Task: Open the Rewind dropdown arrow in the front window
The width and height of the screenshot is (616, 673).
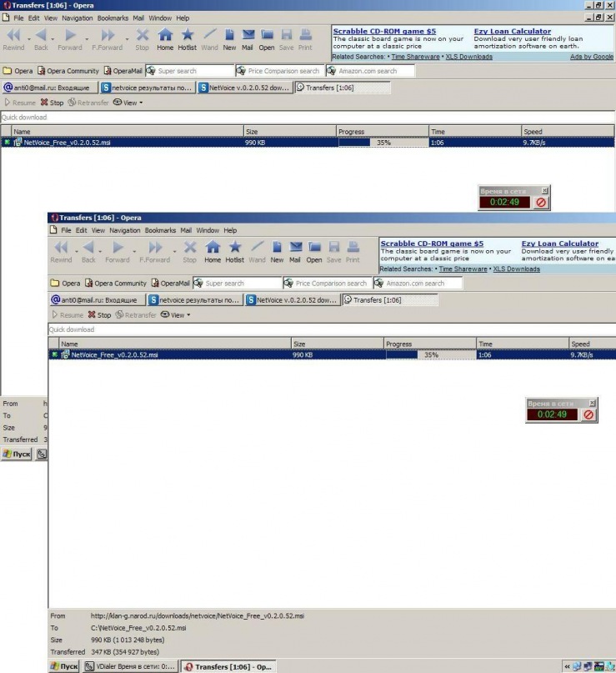Action: pos(77,251)
